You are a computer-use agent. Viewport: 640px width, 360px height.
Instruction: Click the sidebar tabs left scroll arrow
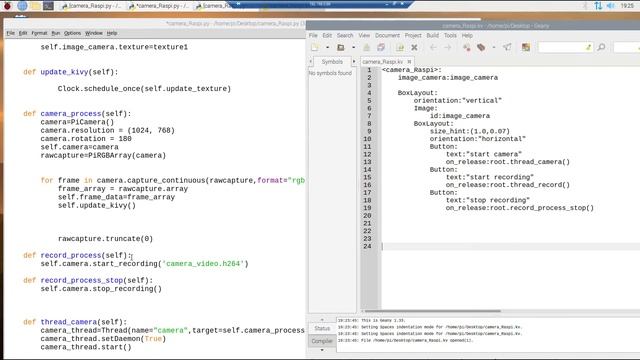point(311,62)
